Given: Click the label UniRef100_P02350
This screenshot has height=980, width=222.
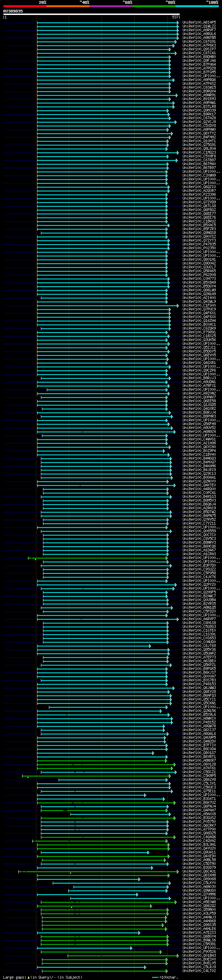Looking at the screenshot, I should [x=199, y=248].
